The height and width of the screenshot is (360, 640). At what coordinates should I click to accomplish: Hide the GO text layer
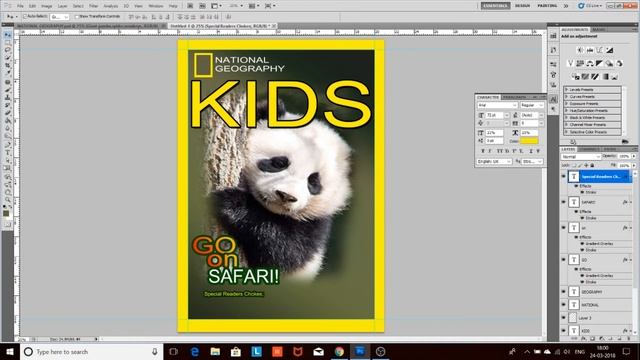pyautogui.click(x=564, y=260)
